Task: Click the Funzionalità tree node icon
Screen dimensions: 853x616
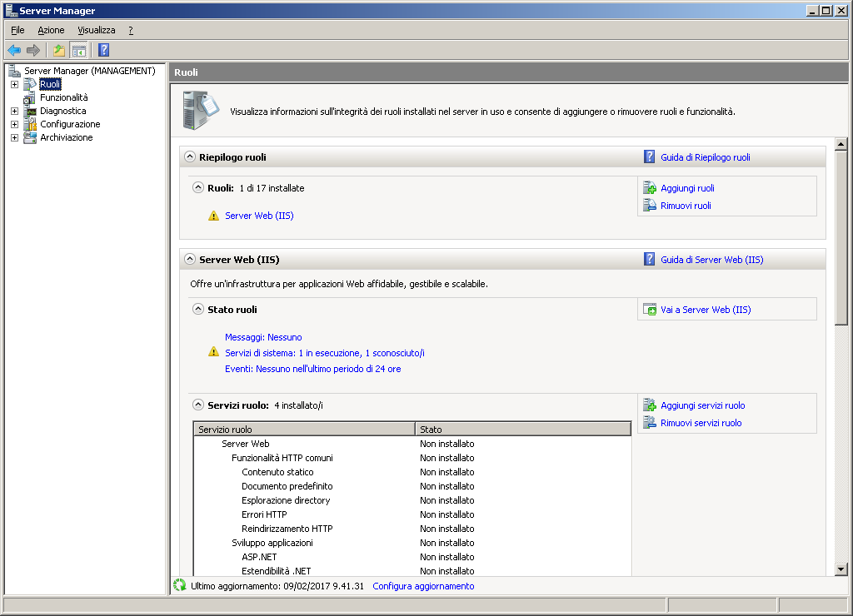Action: [x=31, y=98]
